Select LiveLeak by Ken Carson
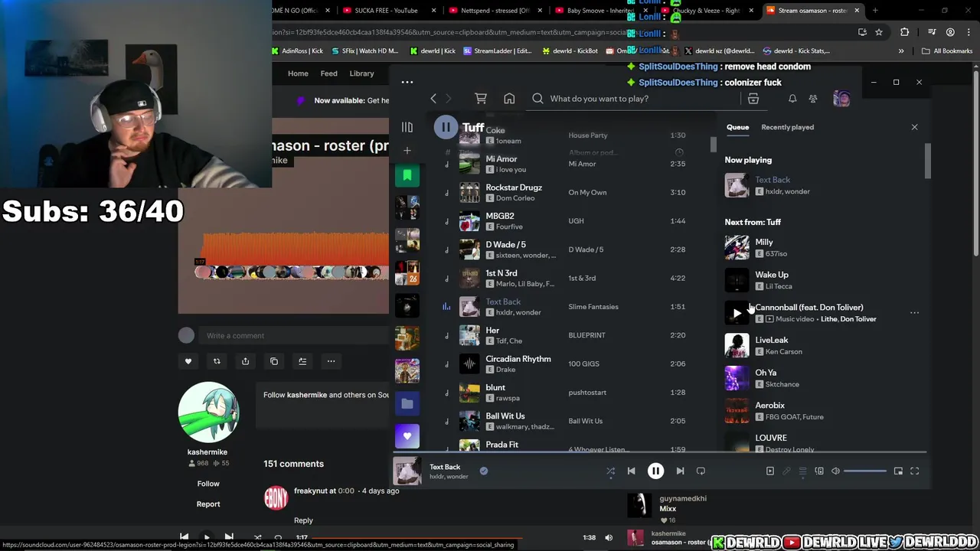 coord(823,345)
